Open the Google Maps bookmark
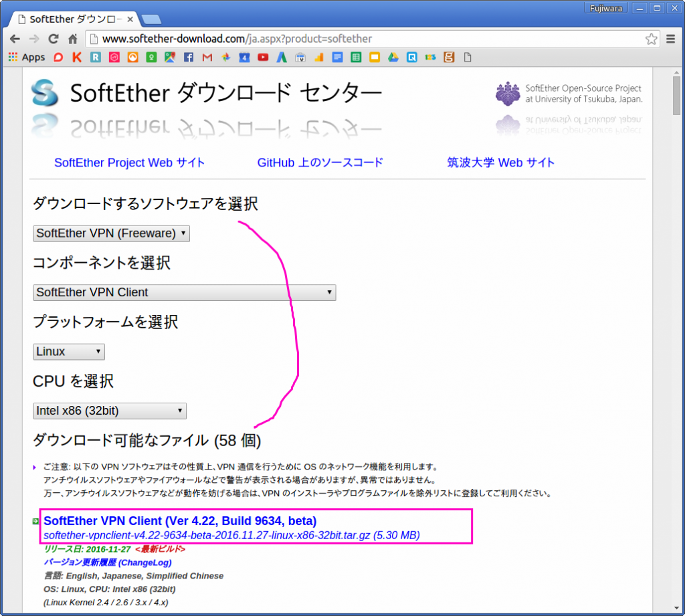This screenshot has height=616, width=685. [170, 58]
